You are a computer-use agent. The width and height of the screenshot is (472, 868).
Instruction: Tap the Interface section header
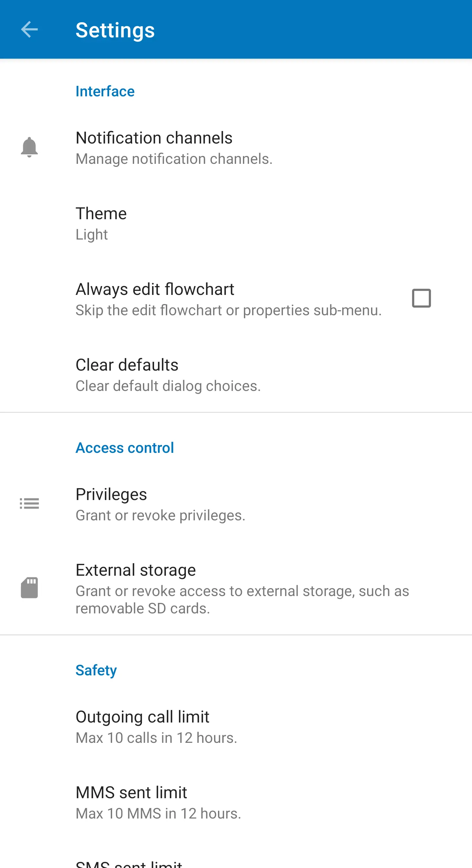[x=105, y=92]
